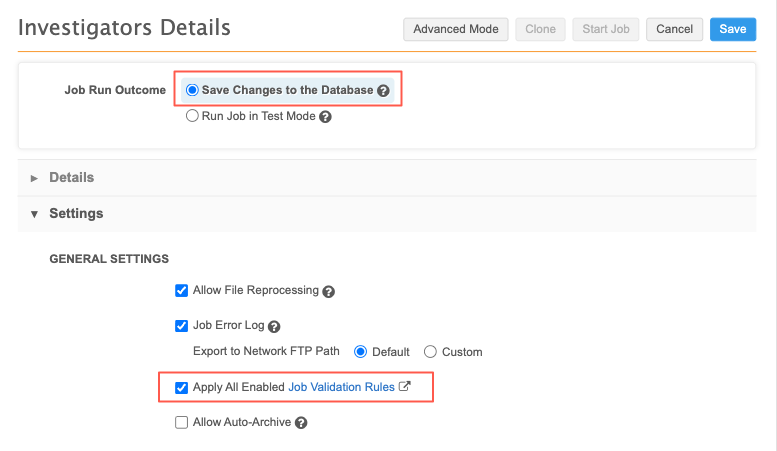Screen dimensions: 777x451
Task: Uncheck the Job Error Log checkbox
Action: click(182, 325)
